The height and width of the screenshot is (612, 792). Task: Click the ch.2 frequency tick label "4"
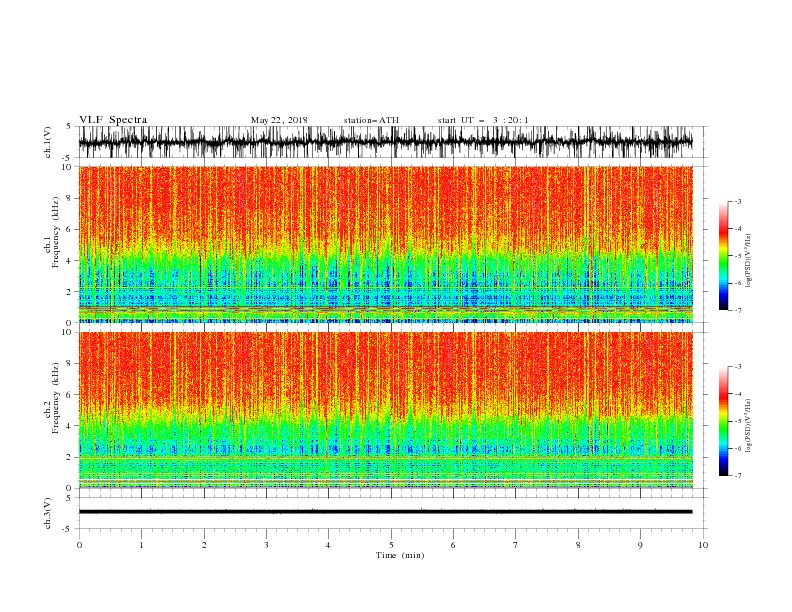(70, 426)
